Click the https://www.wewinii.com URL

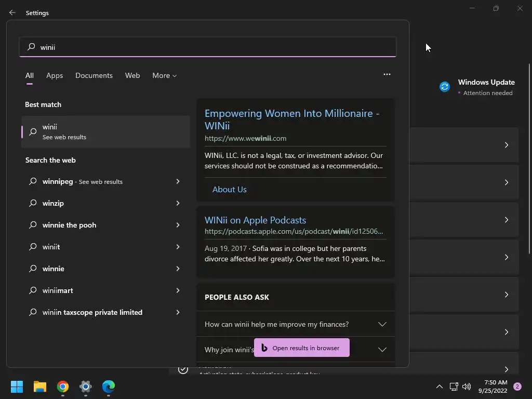click(x=245, y=138)
